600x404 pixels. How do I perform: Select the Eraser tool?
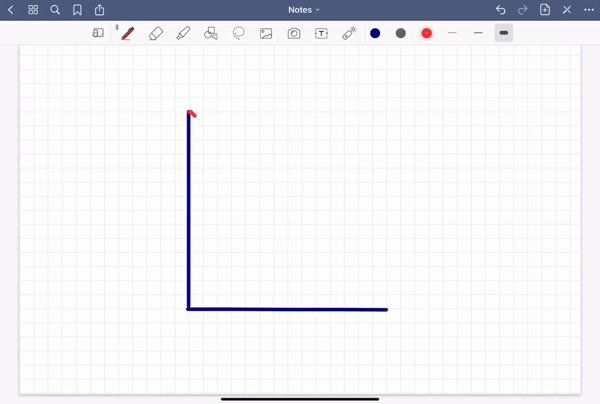point(155,33)
